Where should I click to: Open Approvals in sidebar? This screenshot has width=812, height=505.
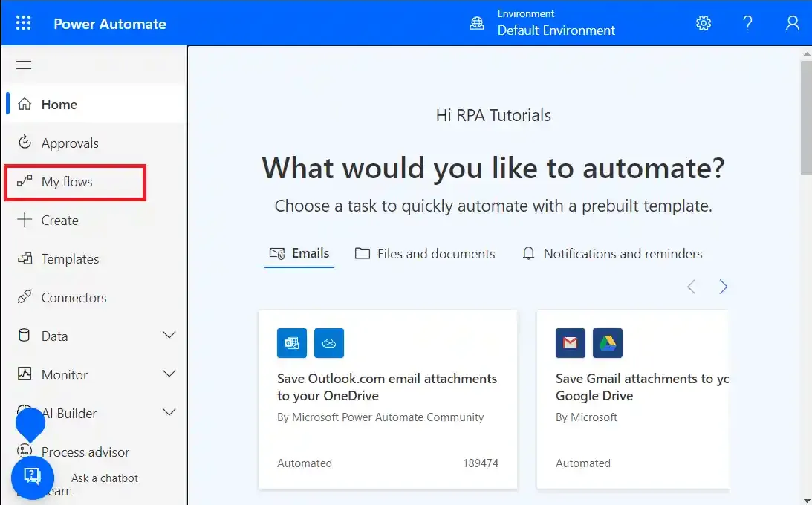tap(95, 143)
